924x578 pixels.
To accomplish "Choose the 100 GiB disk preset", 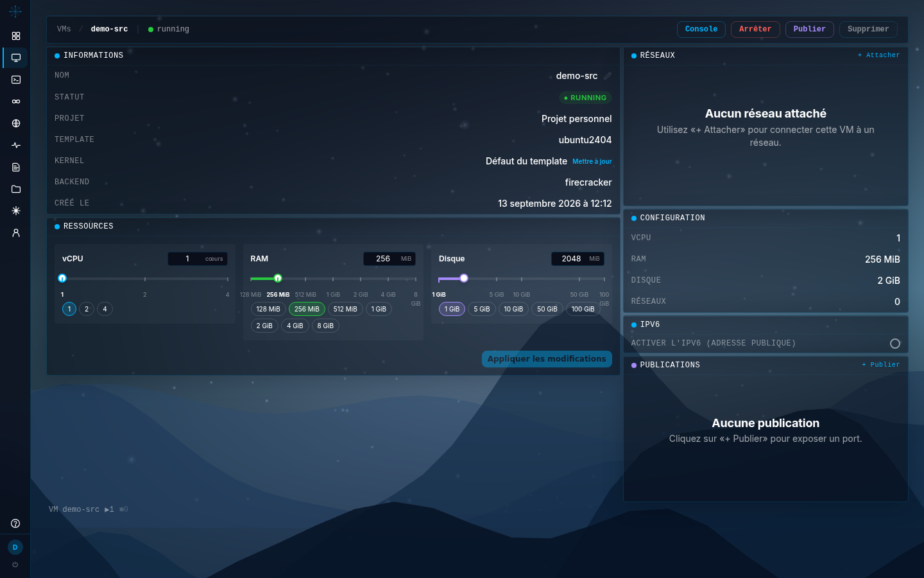I will tap(583, 309).
